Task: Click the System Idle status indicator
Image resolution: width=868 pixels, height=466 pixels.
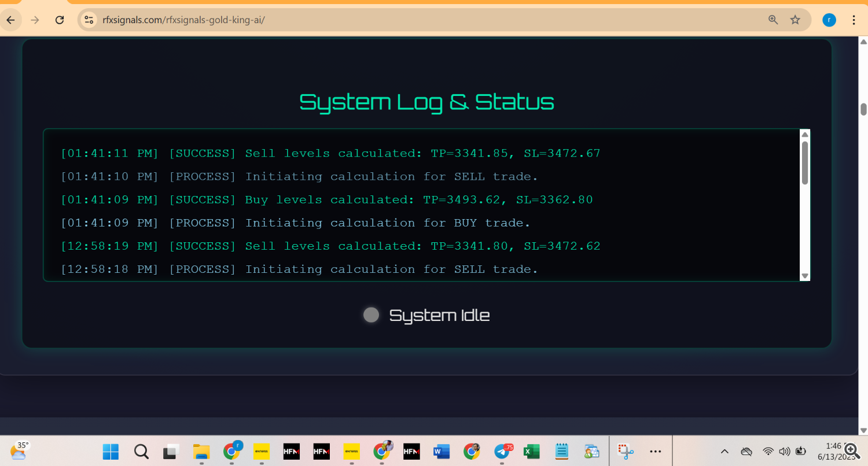Action: pos(371,315)
